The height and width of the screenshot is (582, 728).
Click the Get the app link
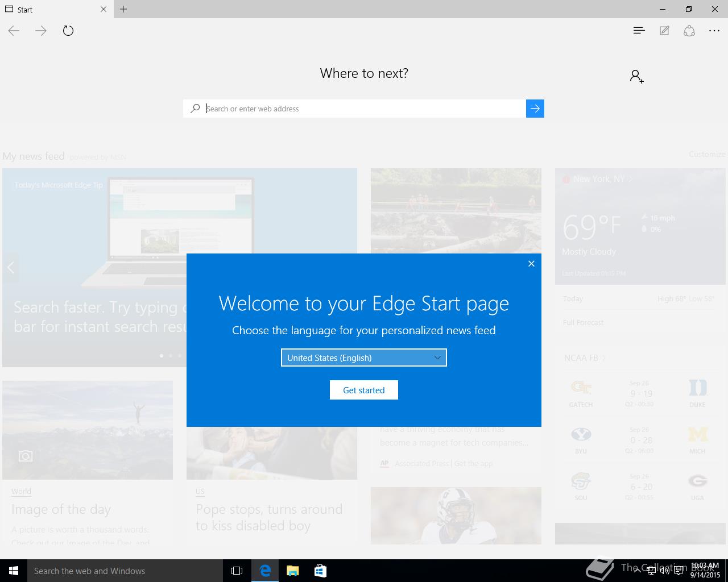(473, 464)
